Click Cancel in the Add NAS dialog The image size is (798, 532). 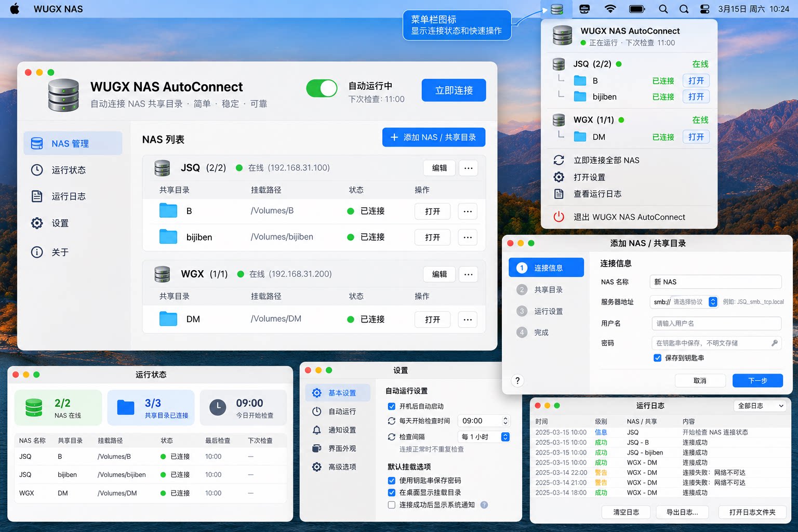pos(700,381)
